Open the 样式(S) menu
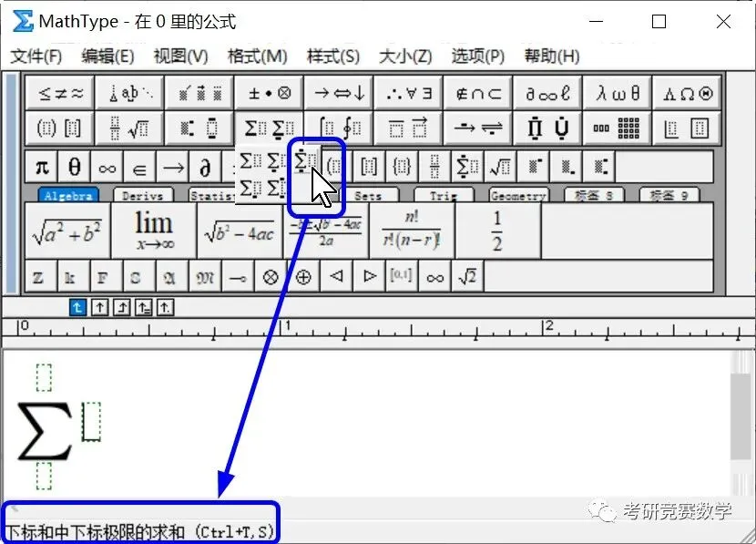The image size is (756, 544). coord(333,56)
